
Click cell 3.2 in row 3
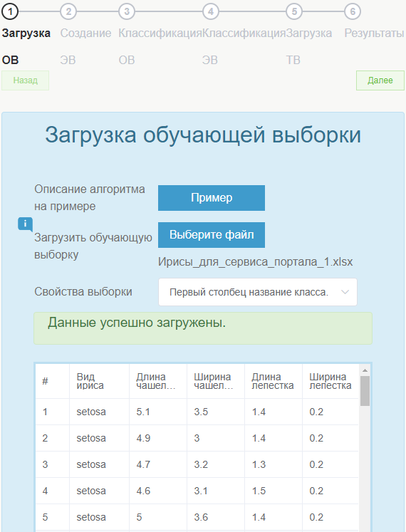click(x=216, y=464)
